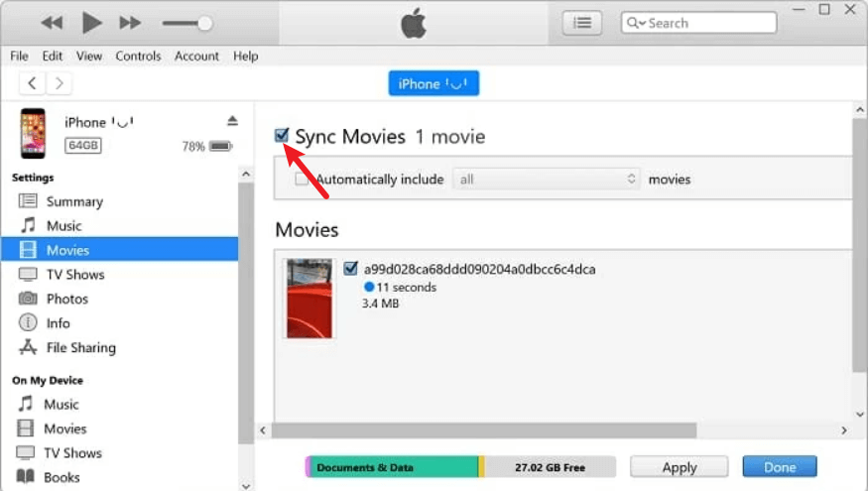Click the TV Shows icon under On My Device
Screen dimensions: 868x491
point(26,452)
